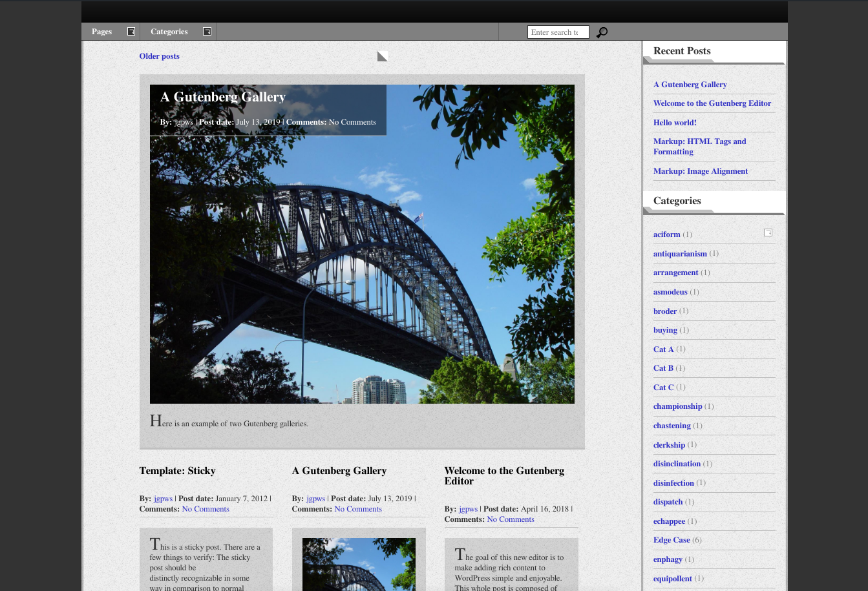Select the dispatch category
The width and height of the screenshot is (868, 591).
coord(668,502)
